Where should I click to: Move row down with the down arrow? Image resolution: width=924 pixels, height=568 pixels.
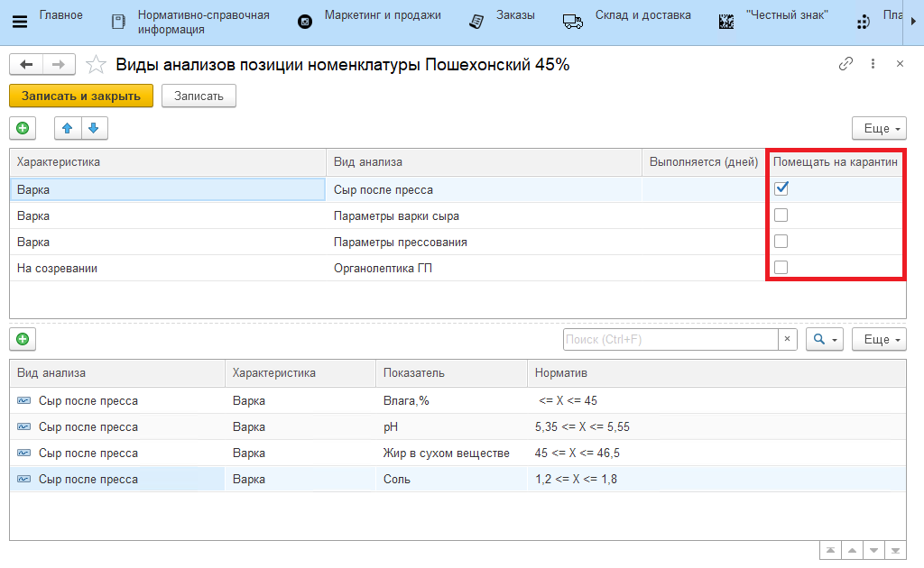[x=94, y=128]
